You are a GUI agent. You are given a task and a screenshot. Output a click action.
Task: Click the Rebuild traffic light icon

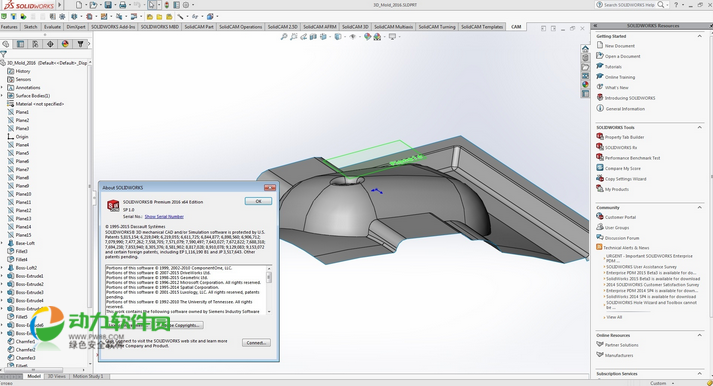pyautogui.click(x=166, y=5)
